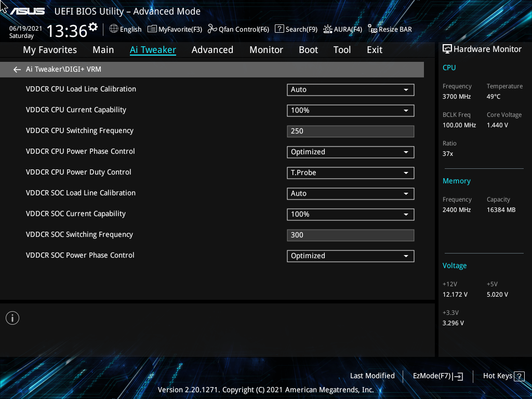The width and height of the screenshot is (532, 399).
Task: Change VDDCR SOC Load Line Calibration from Auto
Action: coord(350,193)
